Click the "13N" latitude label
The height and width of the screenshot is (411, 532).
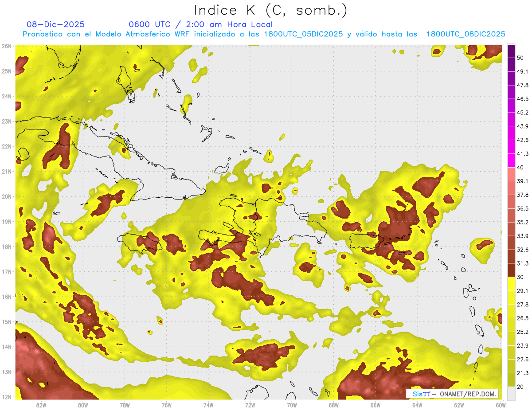7,372
